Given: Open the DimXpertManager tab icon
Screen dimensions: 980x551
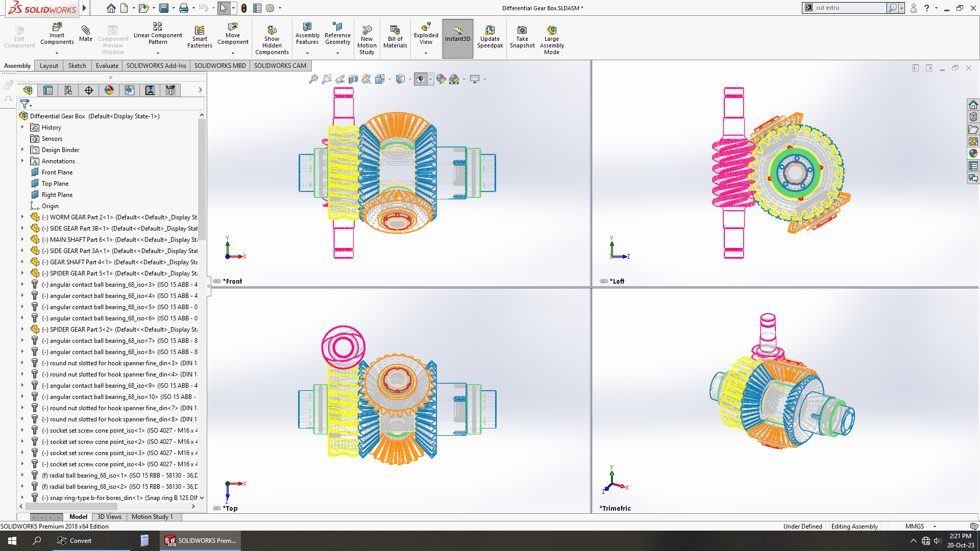Looking at the screenshot, I should tap(89, 90).
